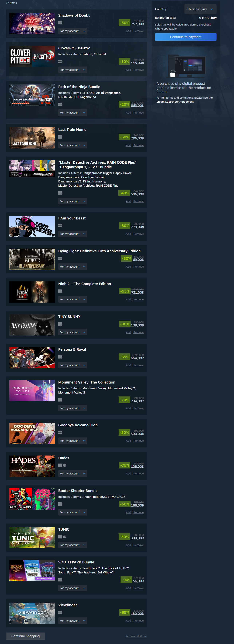This screenshot has width=234, height=644.
Task: Remove Dying Light from the cart
Action: tap(139, 267)
